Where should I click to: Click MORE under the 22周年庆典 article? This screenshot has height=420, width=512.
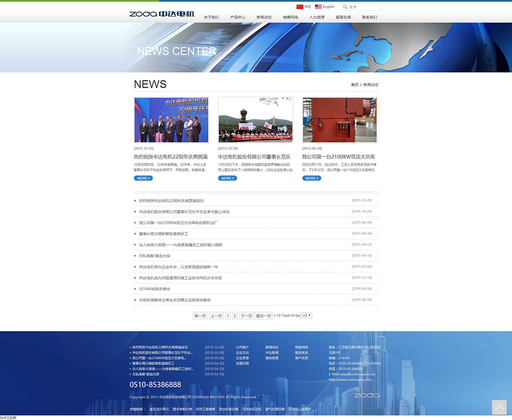coord(143,178)
